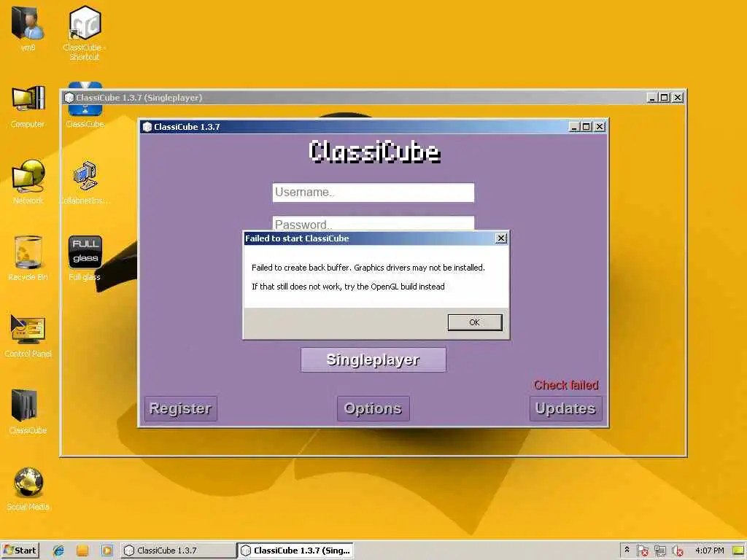The image size is (747, 560).
Task: Open the Start menu
Action: 20,551
